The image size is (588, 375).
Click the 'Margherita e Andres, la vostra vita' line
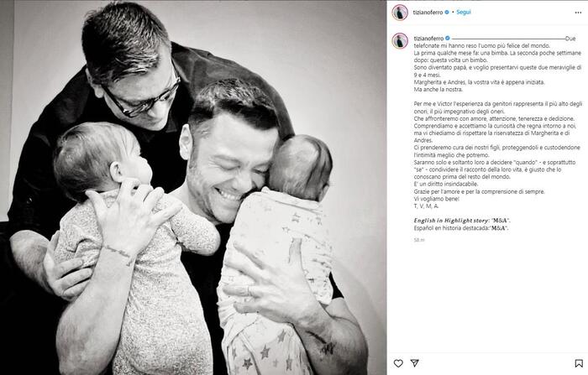480,82
